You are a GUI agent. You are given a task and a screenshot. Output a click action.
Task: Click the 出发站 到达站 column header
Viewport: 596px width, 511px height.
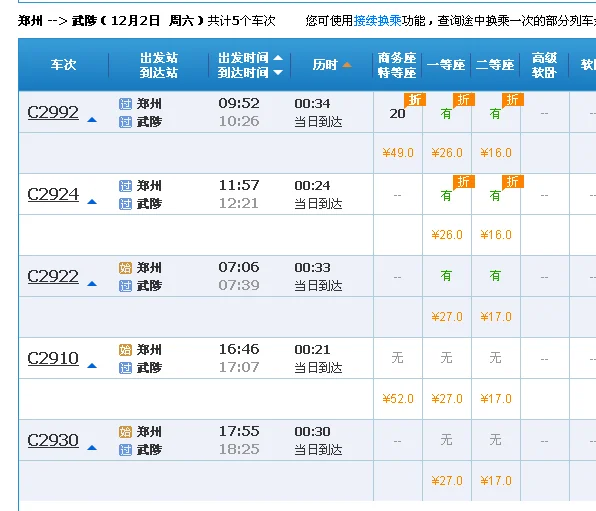pyautogui.click(x=159, y=65)
